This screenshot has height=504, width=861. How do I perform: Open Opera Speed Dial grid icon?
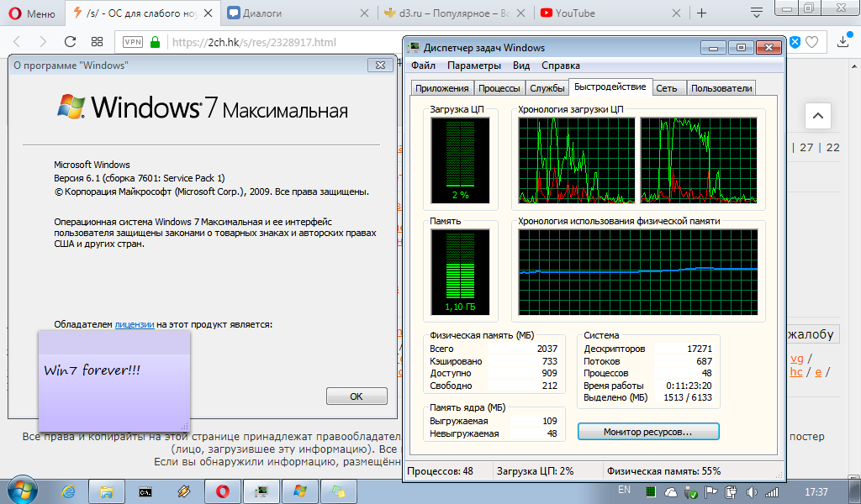(98, 42)
